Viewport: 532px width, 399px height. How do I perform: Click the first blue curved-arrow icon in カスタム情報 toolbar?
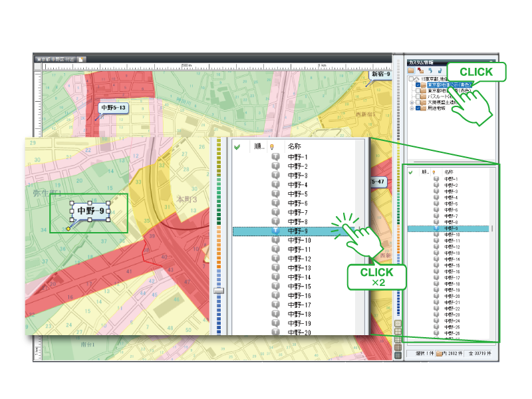(x=430, y=70)
